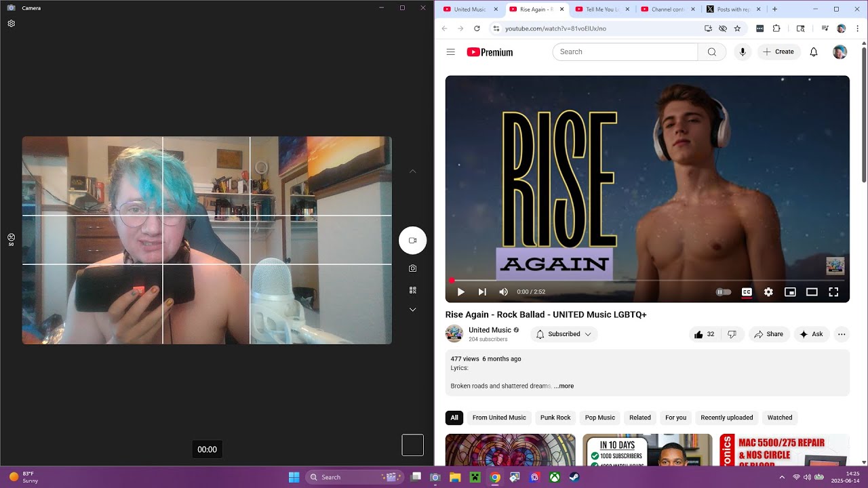Open Xbox app from the taskbar
Screen dimensions: 868x488
555,477
